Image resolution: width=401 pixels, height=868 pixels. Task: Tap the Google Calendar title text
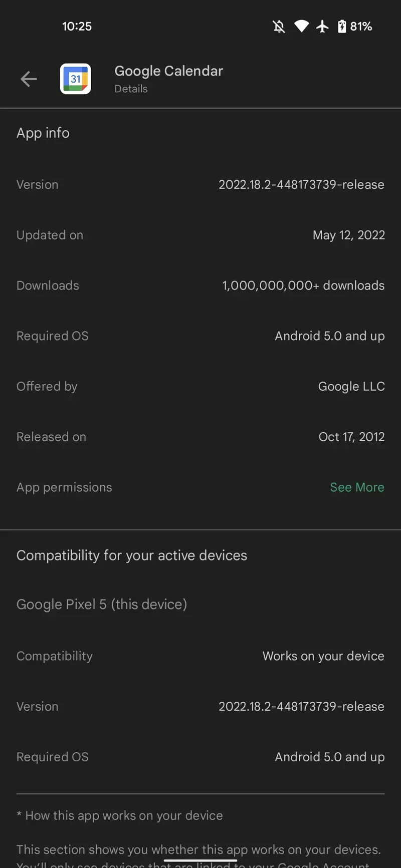click(x=168, y=71)
